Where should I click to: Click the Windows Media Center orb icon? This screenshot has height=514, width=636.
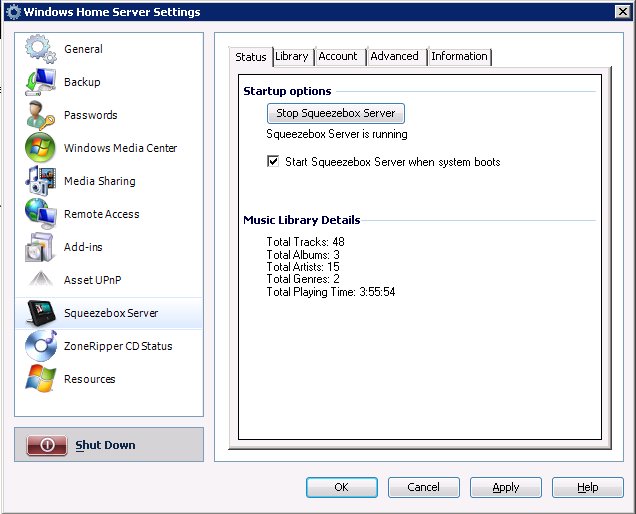click(40, 148)
